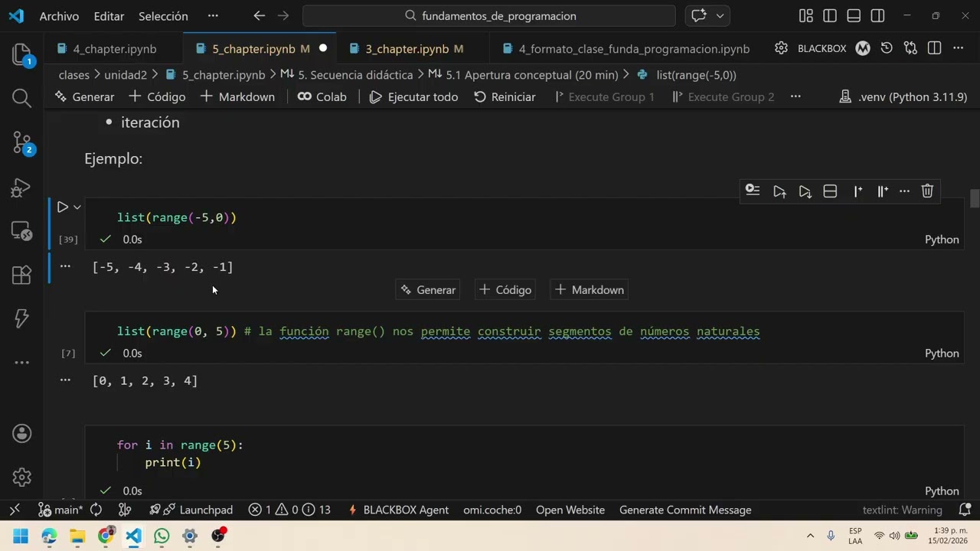Click Generate Commit Message in status bar
Viewport: 980px width, 551px height.
click(x=685, y=510)
